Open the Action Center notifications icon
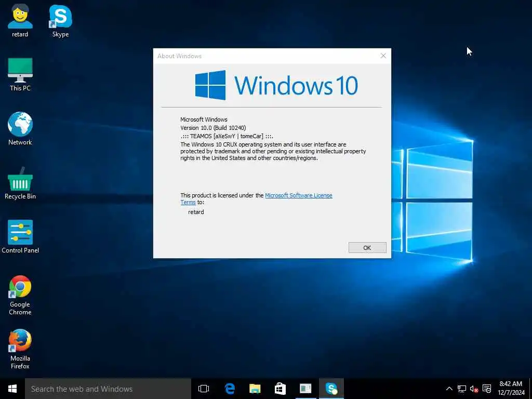 pyautogui.click(x=486, y=389)
